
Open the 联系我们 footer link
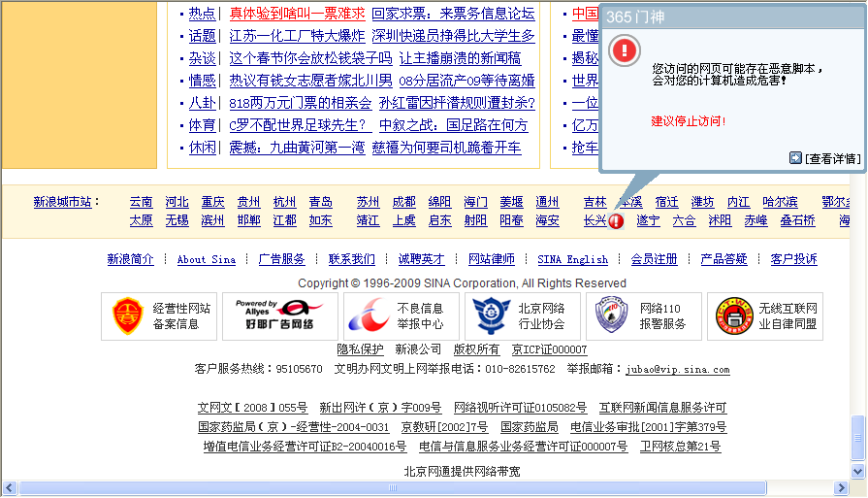click(351, 258)
